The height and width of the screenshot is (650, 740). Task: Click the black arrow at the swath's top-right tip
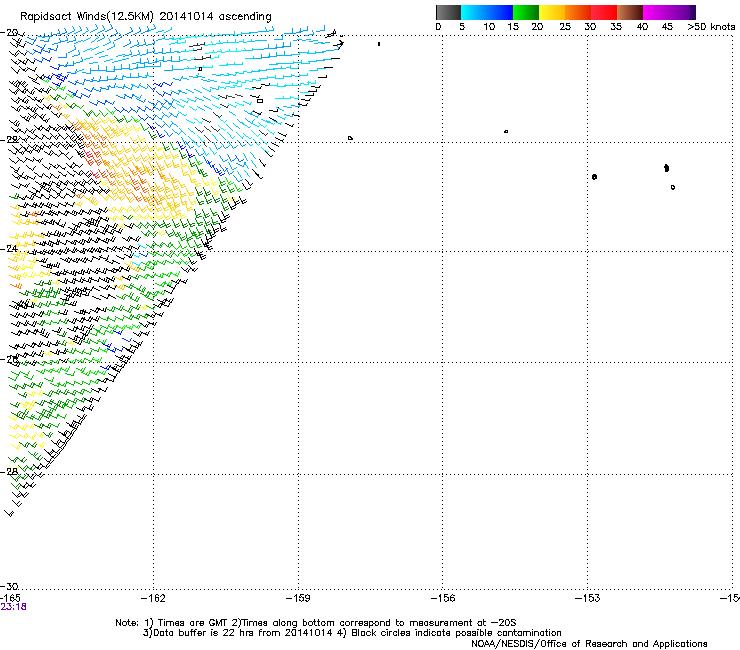[339, 44]
